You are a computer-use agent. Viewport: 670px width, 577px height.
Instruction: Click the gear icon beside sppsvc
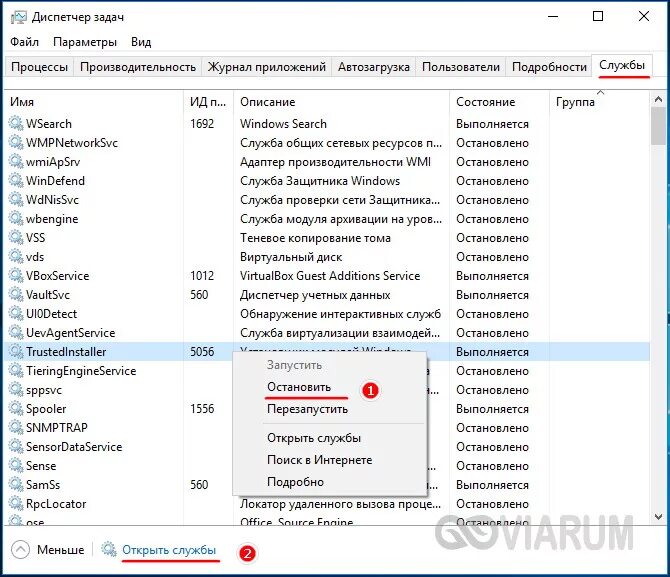coord(16,389)
